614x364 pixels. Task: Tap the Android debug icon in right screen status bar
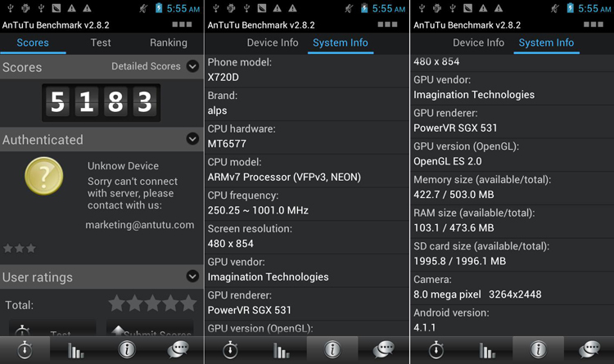[437, 8]
